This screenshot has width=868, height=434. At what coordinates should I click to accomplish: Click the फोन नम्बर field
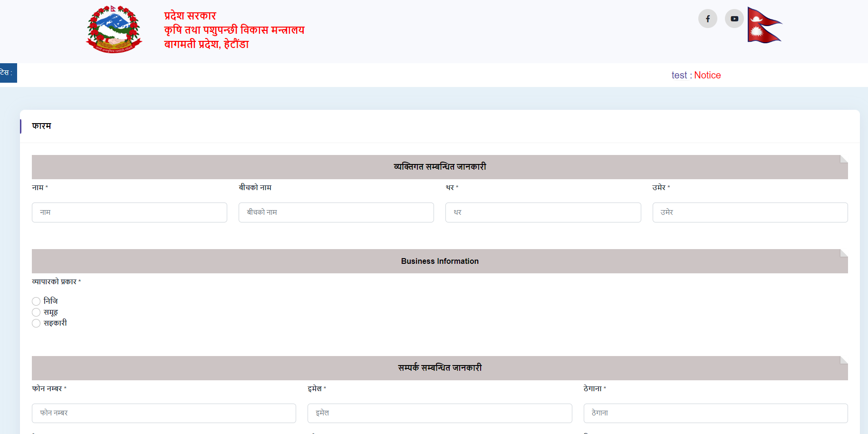(164, 413)
